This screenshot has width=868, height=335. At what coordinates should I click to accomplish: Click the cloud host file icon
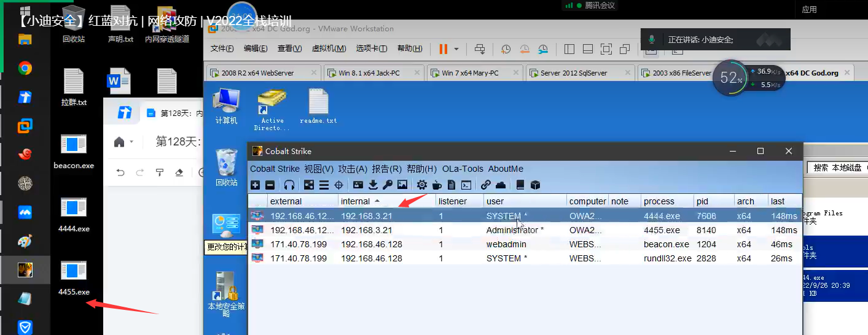click(501, 185)
